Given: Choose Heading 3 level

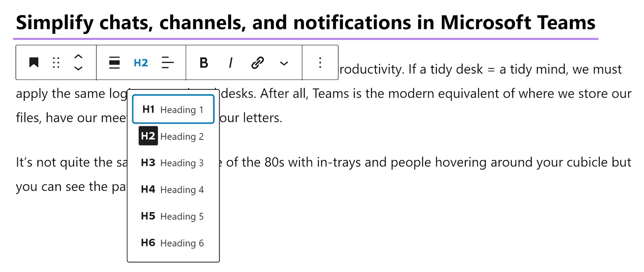Looking at the screenshot, I should click(173, 163).
